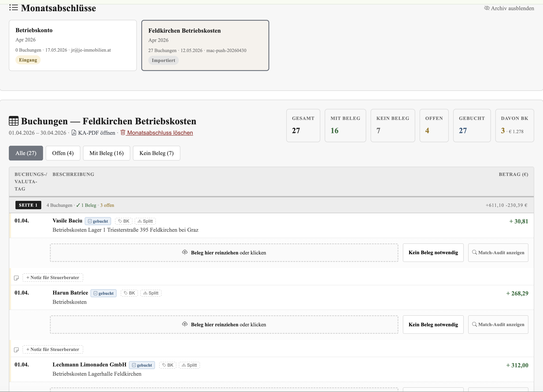Image resolution: width=543 pixels, height=392 pixels.
Task: Click the amount + 312,00
Action: click(517, 366)
